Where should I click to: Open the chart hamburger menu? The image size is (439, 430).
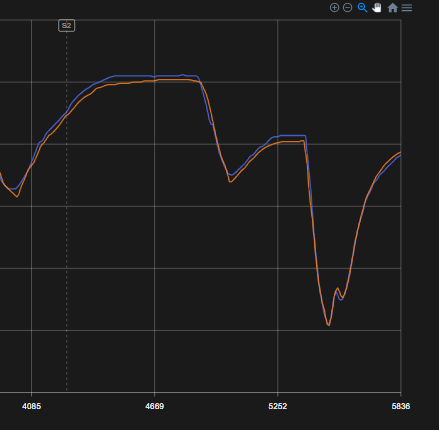click(x=407, y=8)
